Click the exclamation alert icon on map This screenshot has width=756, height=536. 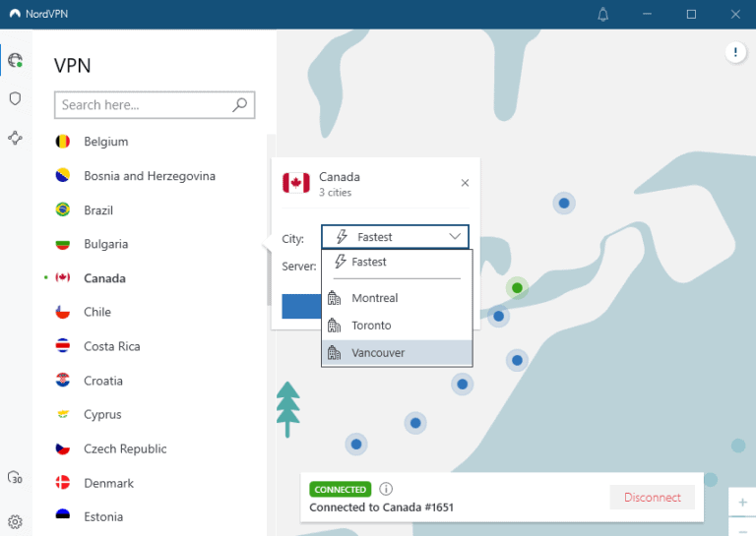[x=735, y=52]
